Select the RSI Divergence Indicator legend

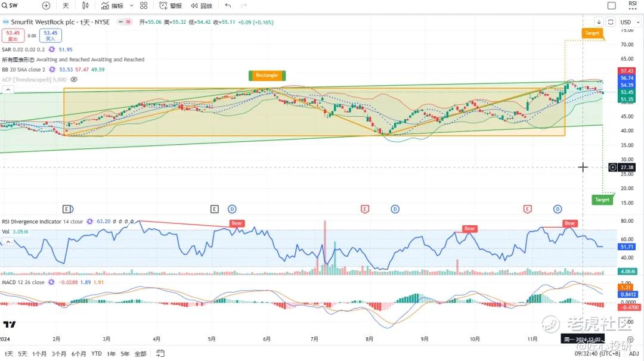pyautogui.click(x=42, y=222)
